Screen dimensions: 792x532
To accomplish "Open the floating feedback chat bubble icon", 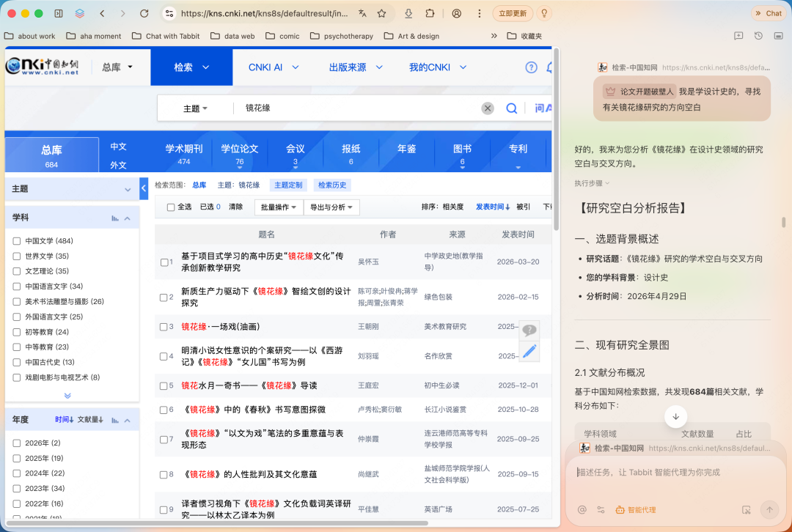I will pyautogui.click(x=529, y=330).
